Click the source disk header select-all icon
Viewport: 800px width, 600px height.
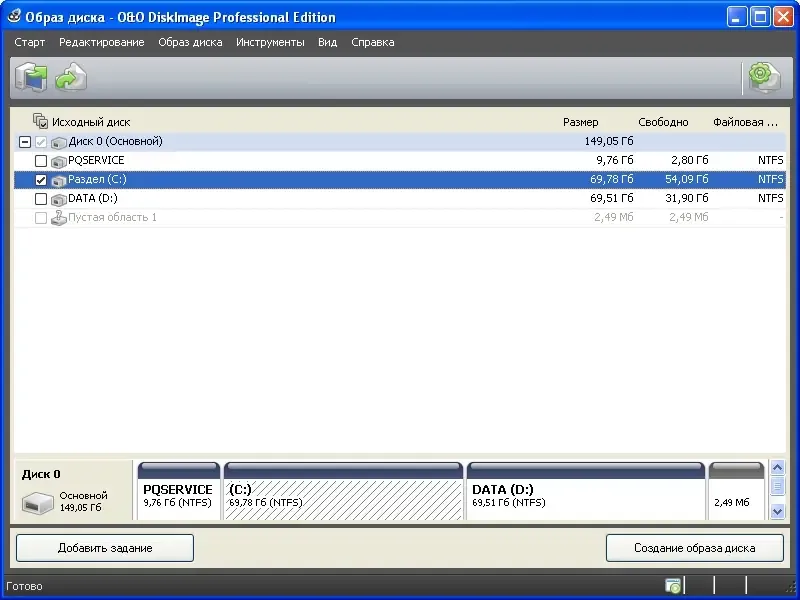click(x=40, y=121)
